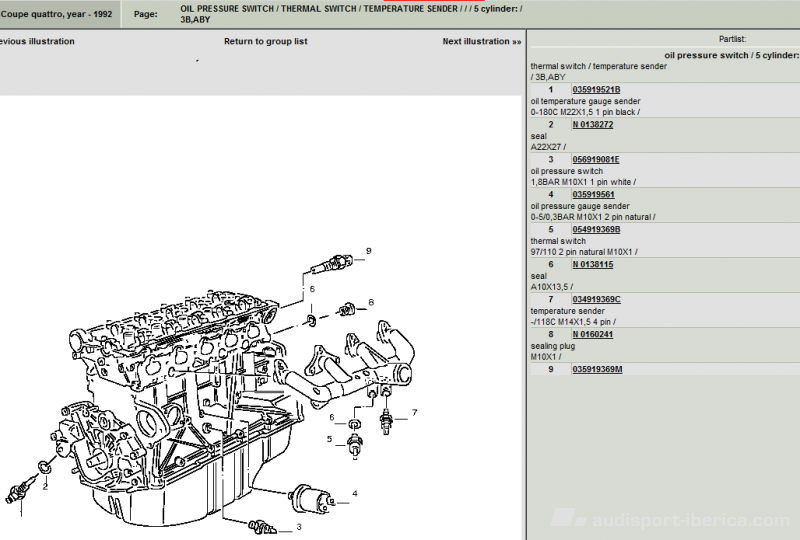Open part number 035919521B
This screenshot has width=800, height=540.
point(596,89)
